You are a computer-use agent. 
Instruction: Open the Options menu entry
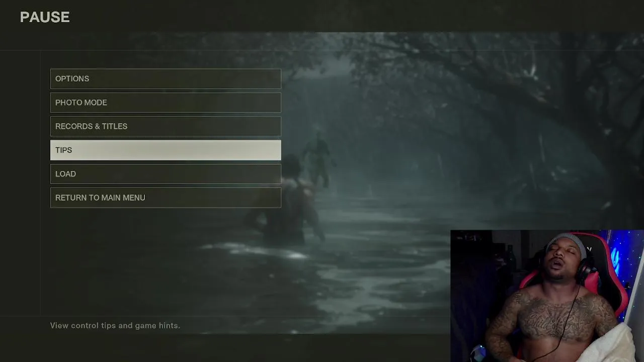pyautogui.click(x=166, y=78)
